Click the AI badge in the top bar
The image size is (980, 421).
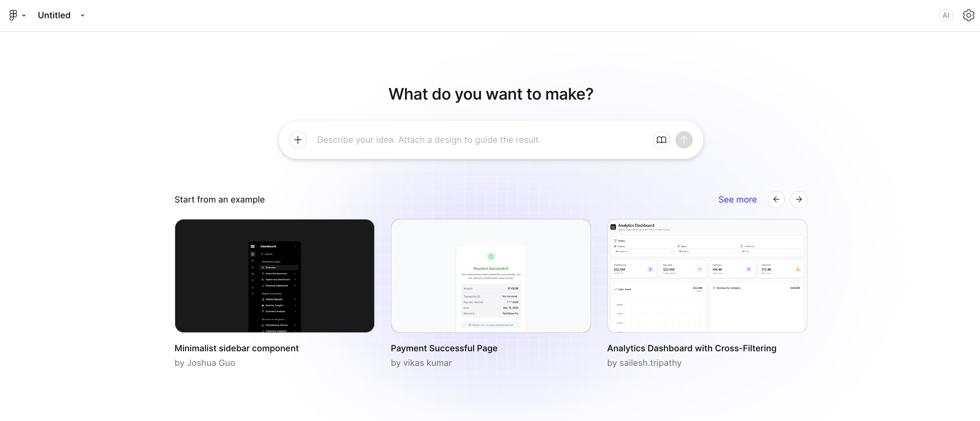(946, 15)
